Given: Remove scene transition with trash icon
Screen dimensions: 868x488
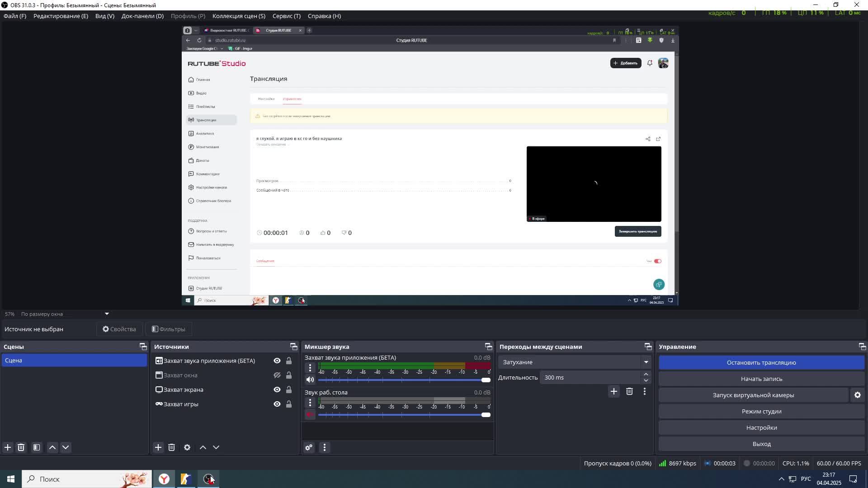Looking at the screenshot, I should (x=629, y=391).
